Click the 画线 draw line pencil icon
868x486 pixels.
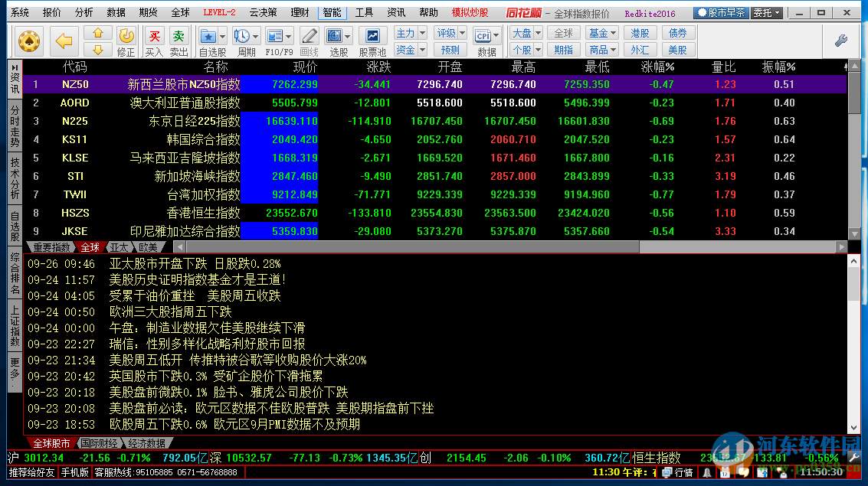(x=309, y=36)
